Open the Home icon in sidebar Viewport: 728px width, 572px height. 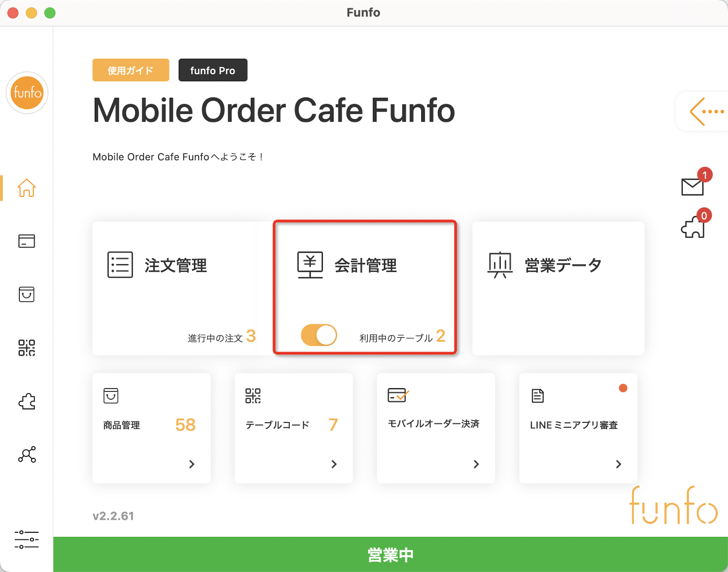[26, 188]
